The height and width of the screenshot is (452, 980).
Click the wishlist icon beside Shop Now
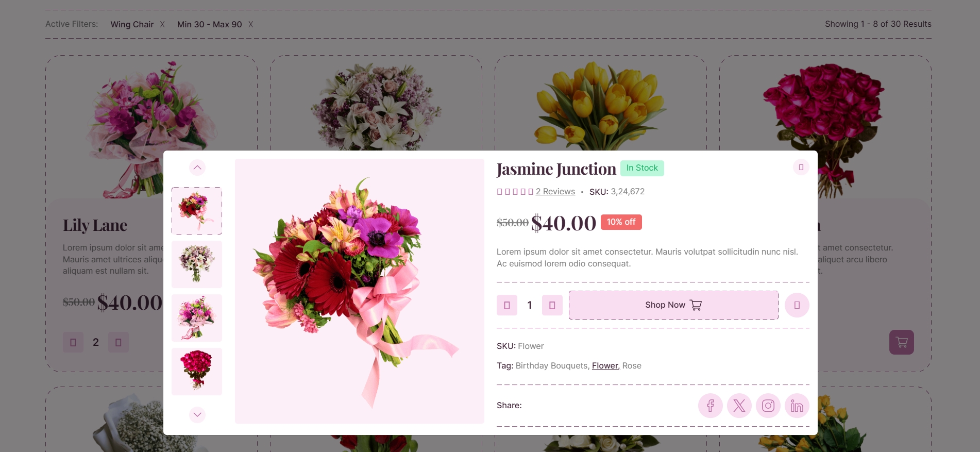[x=797, y=305]
